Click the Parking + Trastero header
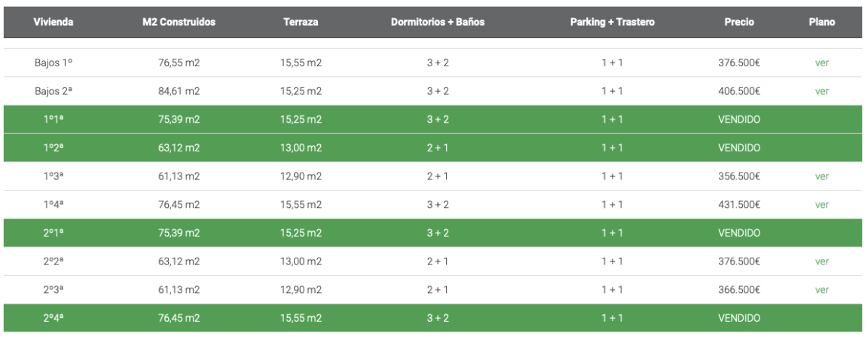This screenshot has height=342, width=868. pyautogui.click(x=612, y=23)
